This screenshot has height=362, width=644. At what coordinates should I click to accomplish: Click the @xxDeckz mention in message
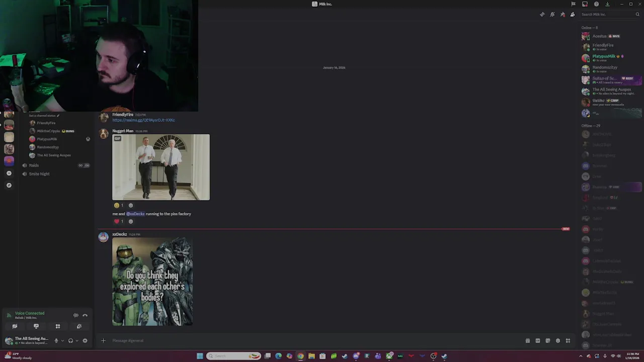click(x=135, y=214)
